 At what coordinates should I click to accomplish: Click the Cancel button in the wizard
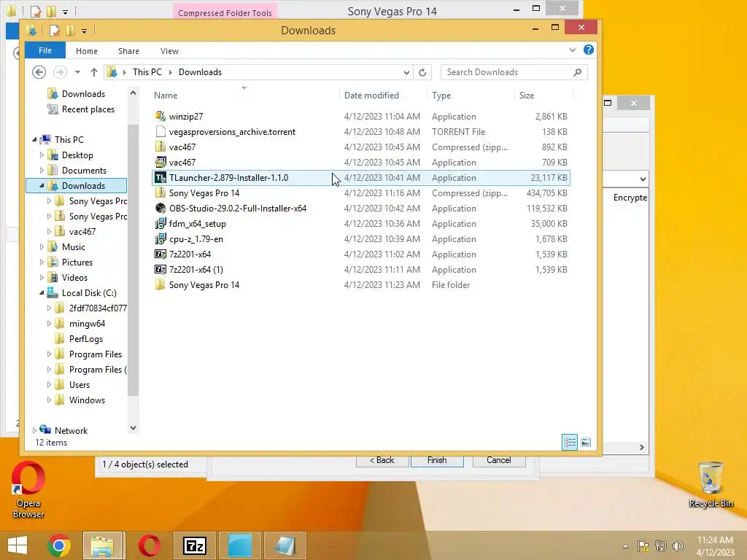[499, 461]
